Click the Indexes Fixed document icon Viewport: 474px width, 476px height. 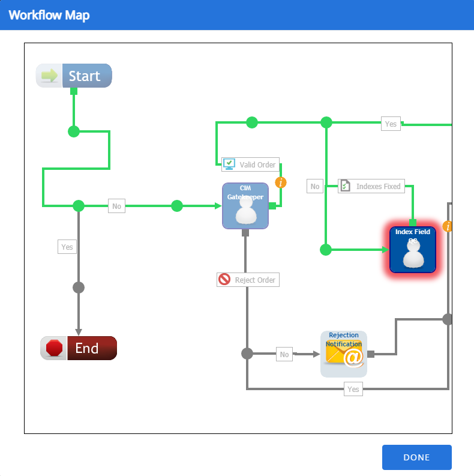(345, 186)
